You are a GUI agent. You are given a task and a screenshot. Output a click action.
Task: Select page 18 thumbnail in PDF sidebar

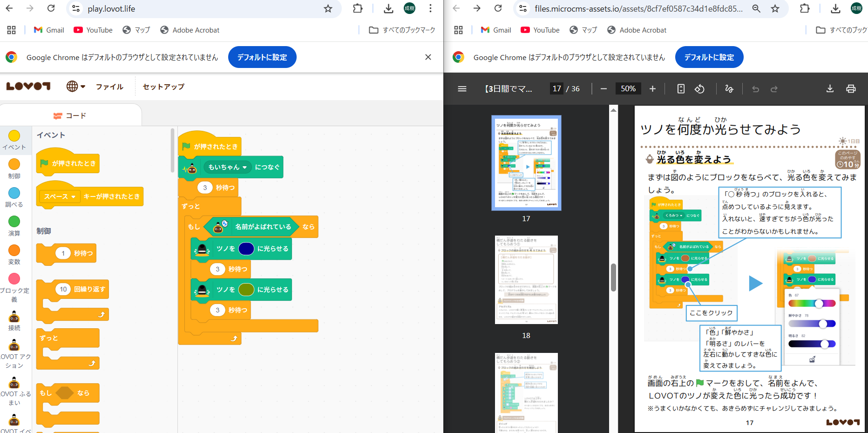[526, 280]
